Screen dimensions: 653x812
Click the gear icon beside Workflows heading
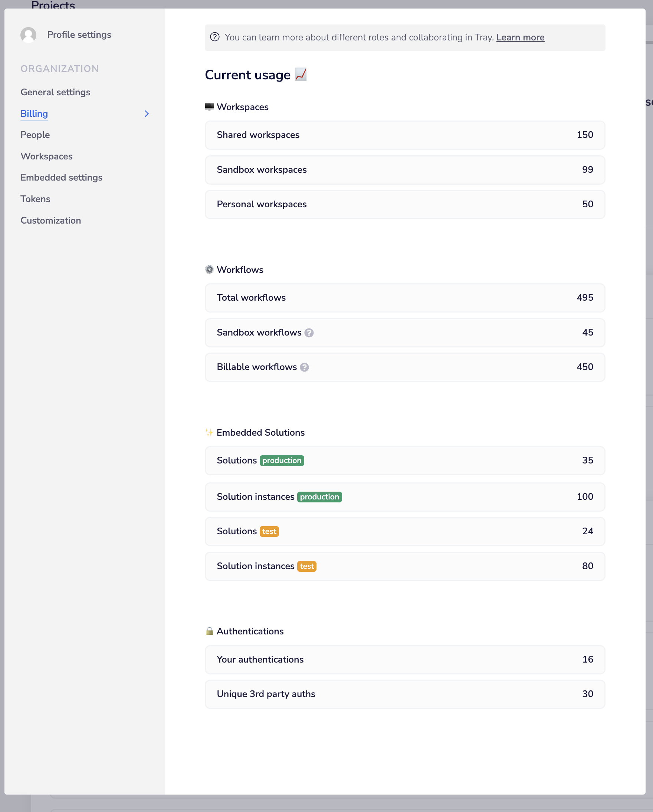[209, 270]
